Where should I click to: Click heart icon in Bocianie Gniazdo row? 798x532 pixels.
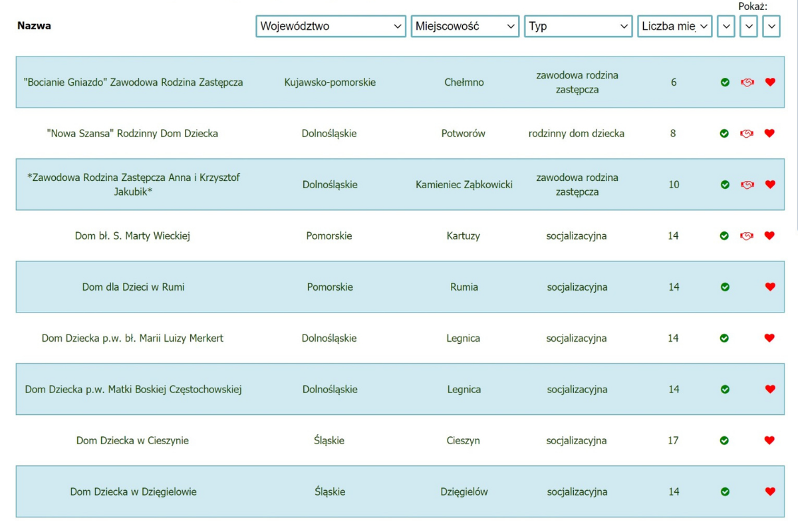coord(770,82)
